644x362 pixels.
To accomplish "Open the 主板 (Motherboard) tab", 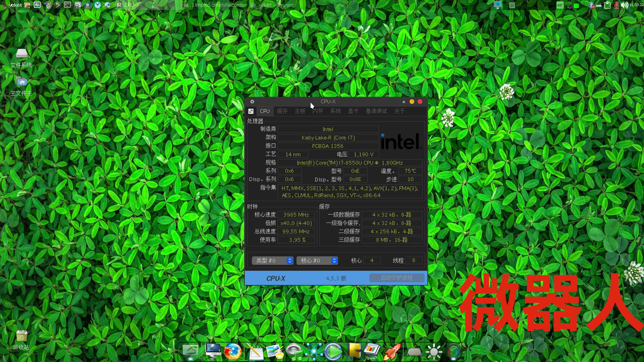I will [300, 111].
